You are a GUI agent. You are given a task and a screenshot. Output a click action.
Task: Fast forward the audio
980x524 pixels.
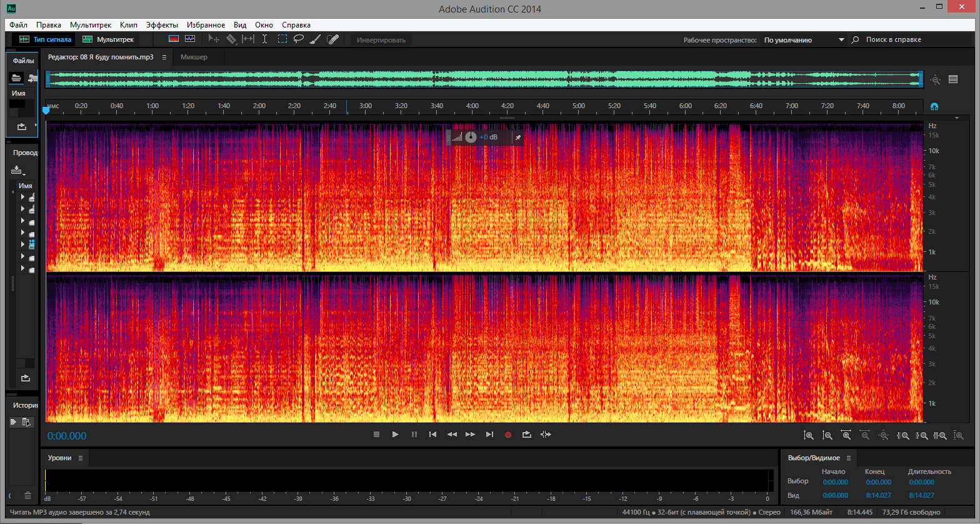coord(471,435)
